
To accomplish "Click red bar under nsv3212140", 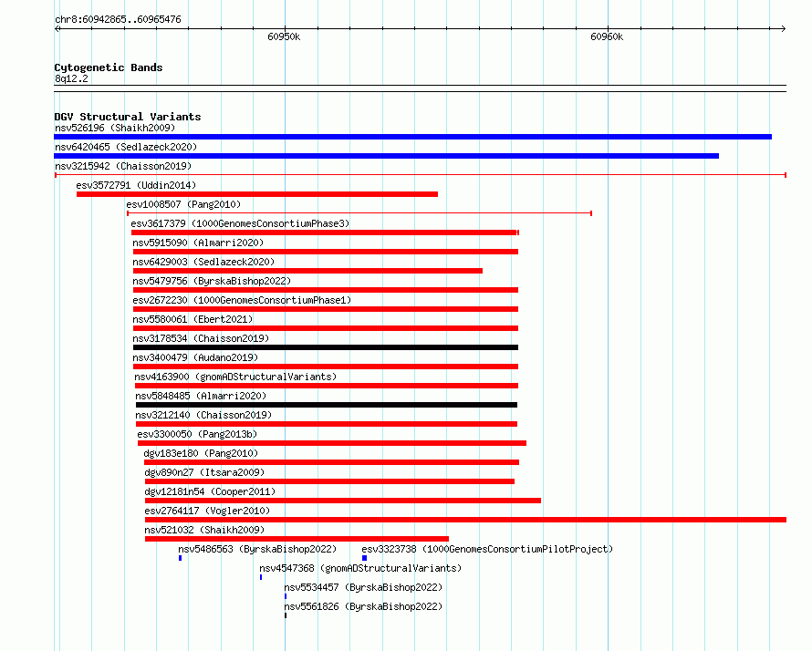I will [x=327, y=424].
